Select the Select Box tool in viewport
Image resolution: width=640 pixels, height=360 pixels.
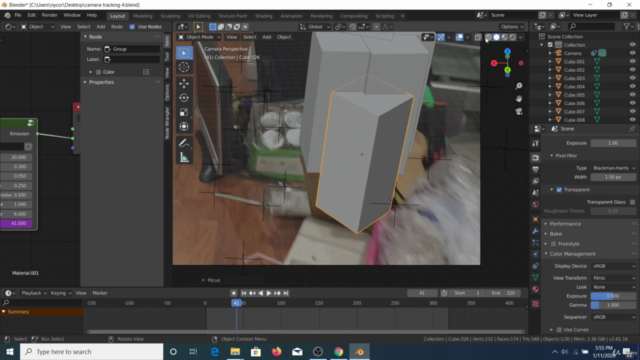(184, 53)
